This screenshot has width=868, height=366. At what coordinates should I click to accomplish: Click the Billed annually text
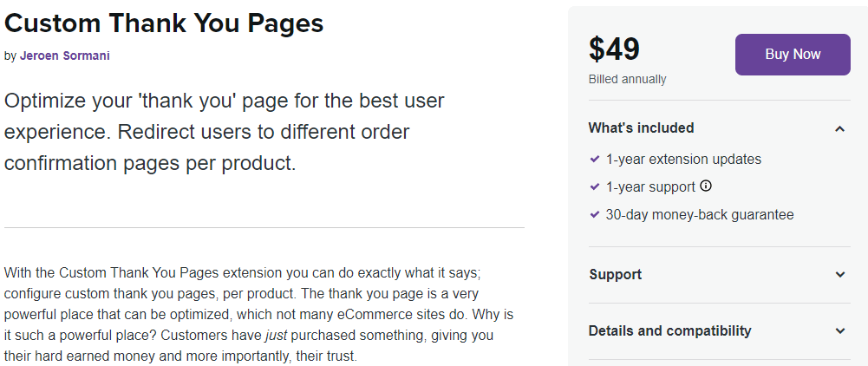[627, 79]
